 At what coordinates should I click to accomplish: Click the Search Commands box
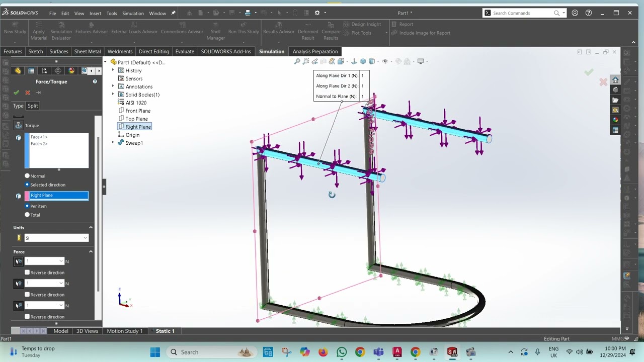click(x=523, y=13)
